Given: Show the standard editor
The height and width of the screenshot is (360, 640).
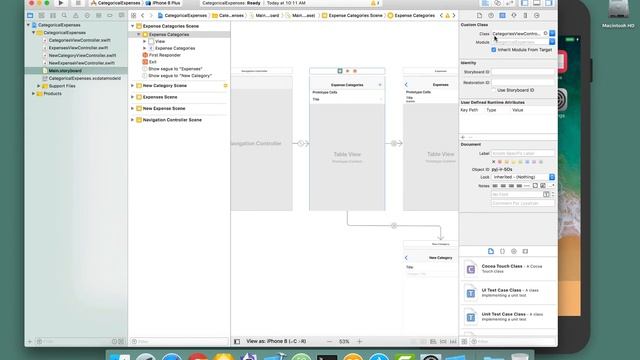Looking at the screenshot, I should click(485, 3).
